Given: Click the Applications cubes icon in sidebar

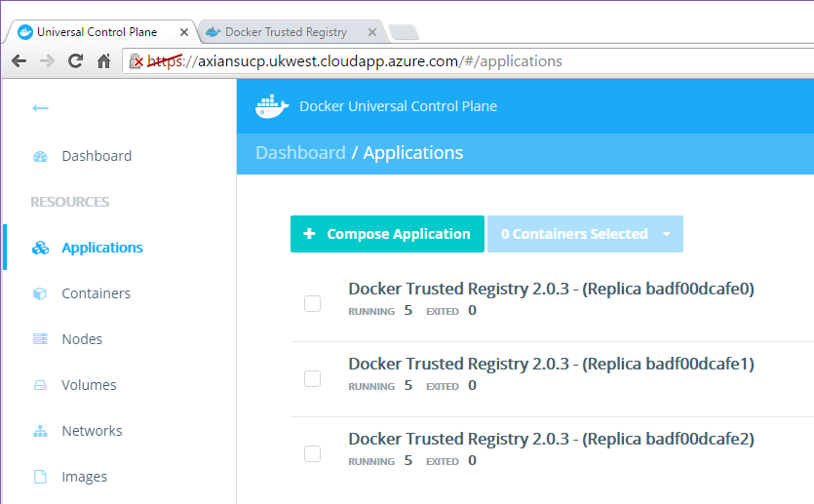Looking at the screenshot, I should [40, 248].
